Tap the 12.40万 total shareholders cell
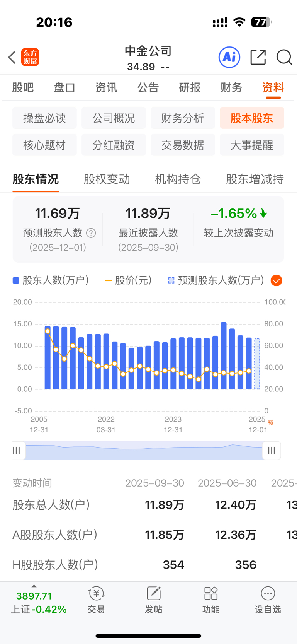 236,505
